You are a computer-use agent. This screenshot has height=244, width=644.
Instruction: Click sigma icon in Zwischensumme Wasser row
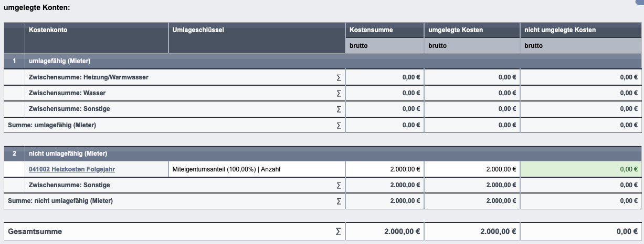(339, 93)
